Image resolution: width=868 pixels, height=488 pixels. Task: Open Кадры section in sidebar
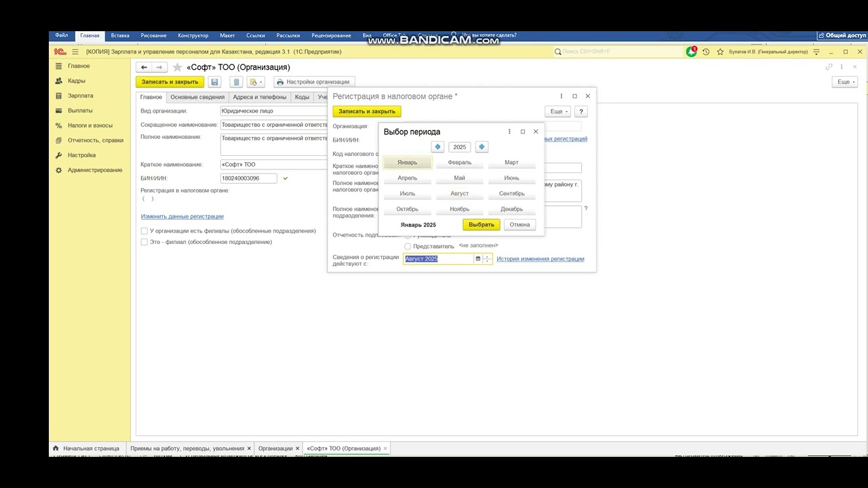click(76, 81)
